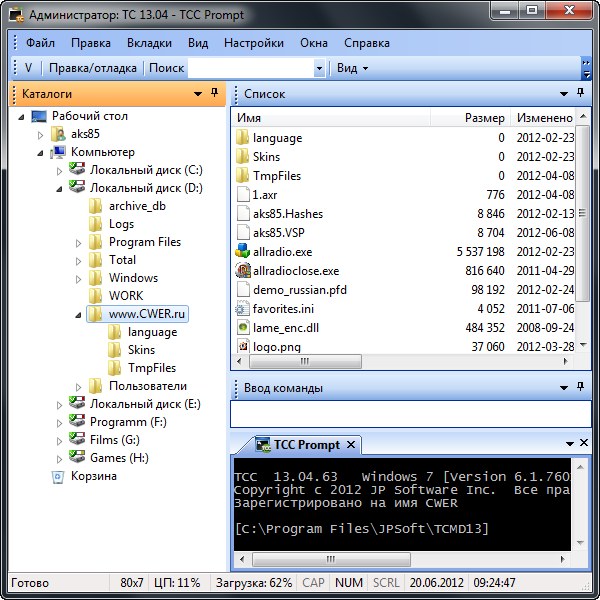Open the Вид toolbar dropdown
Screen dimensions: 600x600
point(352,68)
